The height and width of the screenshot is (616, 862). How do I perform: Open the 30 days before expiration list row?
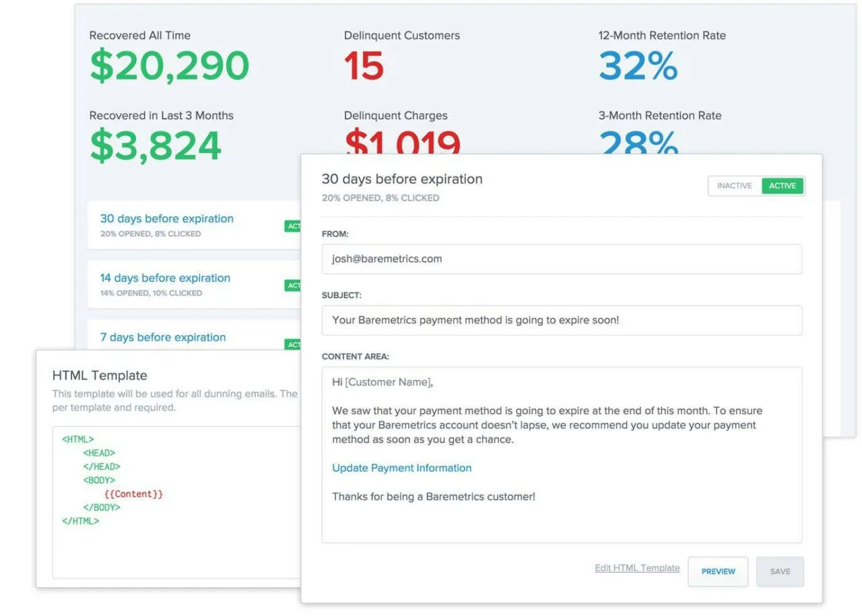(194, 225)
